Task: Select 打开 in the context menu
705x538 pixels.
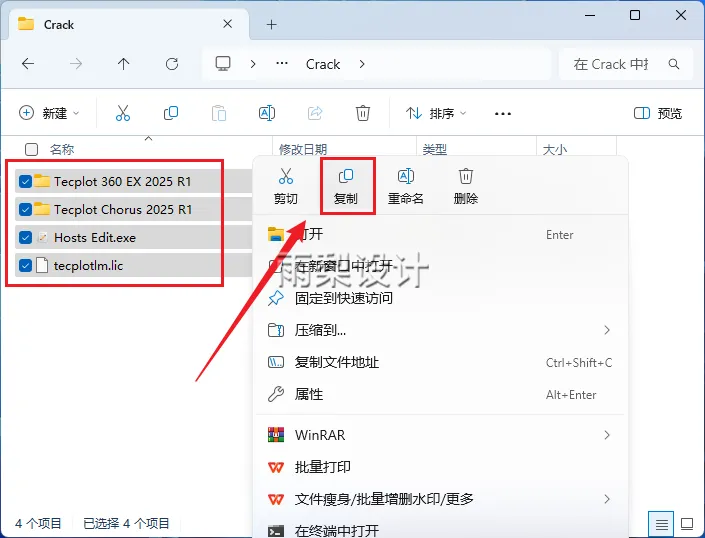Action: (x=439, y=234)
